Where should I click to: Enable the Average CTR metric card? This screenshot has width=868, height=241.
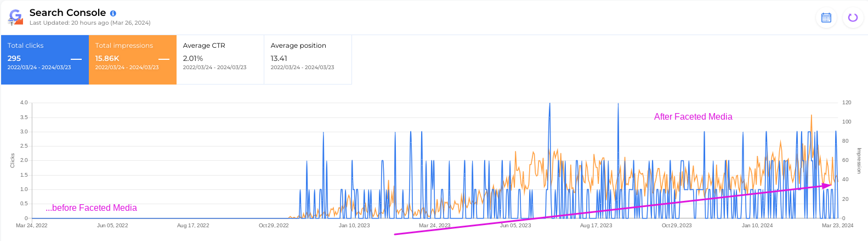coord(220,59)
